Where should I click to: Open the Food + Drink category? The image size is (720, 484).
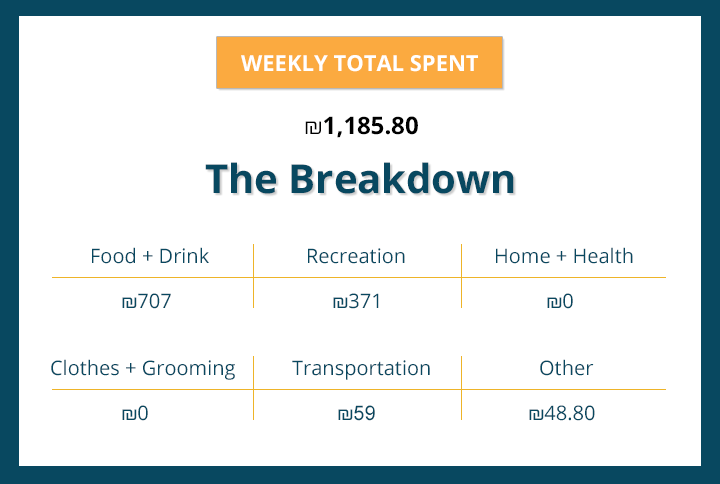(149, 256)
